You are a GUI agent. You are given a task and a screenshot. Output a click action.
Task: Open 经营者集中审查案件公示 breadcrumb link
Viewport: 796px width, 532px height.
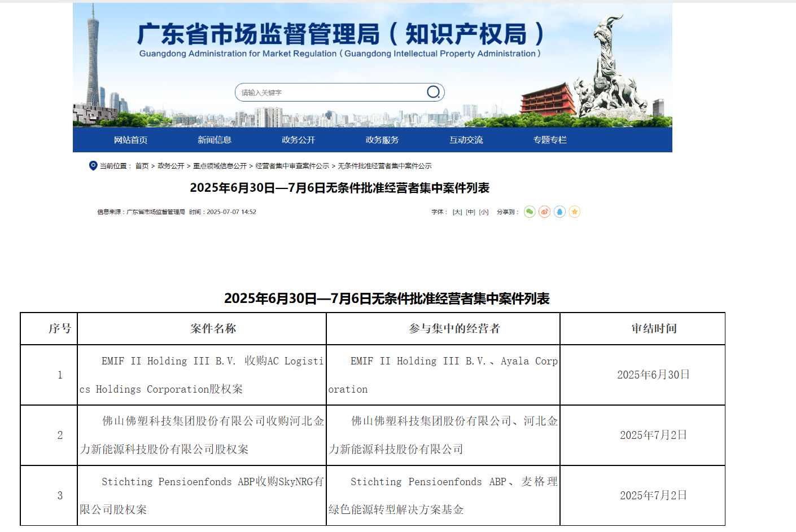(292, 166)
